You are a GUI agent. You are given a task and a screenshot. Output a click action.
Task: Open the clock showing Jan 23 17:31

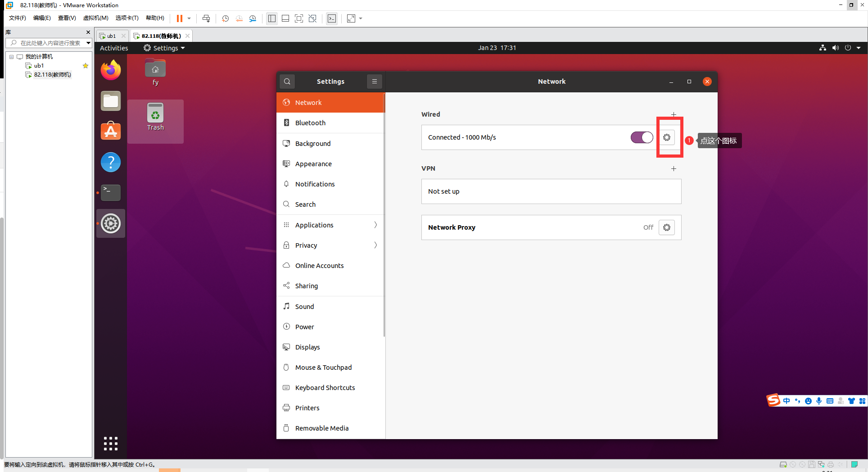[x=497, y=48]
